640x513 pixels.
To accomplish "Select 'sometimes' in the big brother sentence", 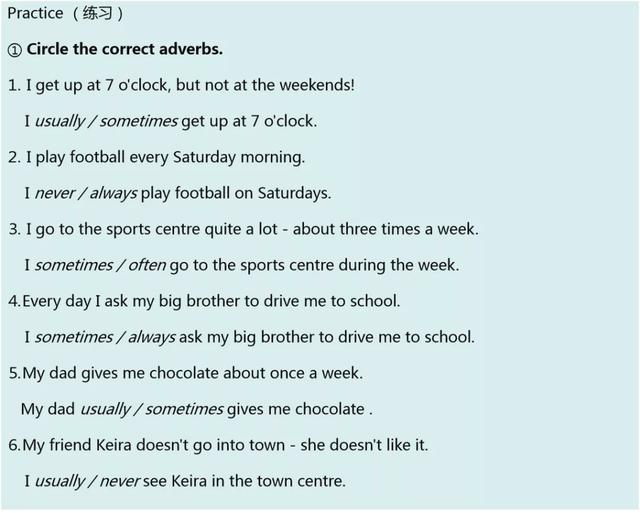I will pos(74,337).
